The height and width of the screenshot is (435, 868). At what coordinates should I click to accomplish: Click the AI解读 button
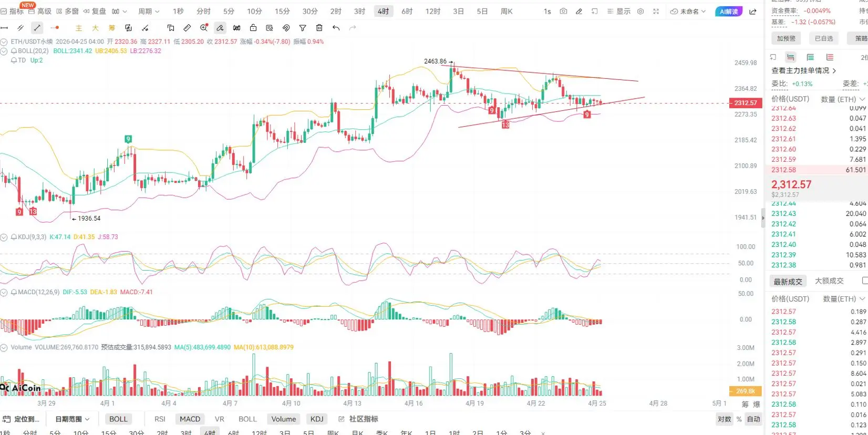click(x=729, y=11)
